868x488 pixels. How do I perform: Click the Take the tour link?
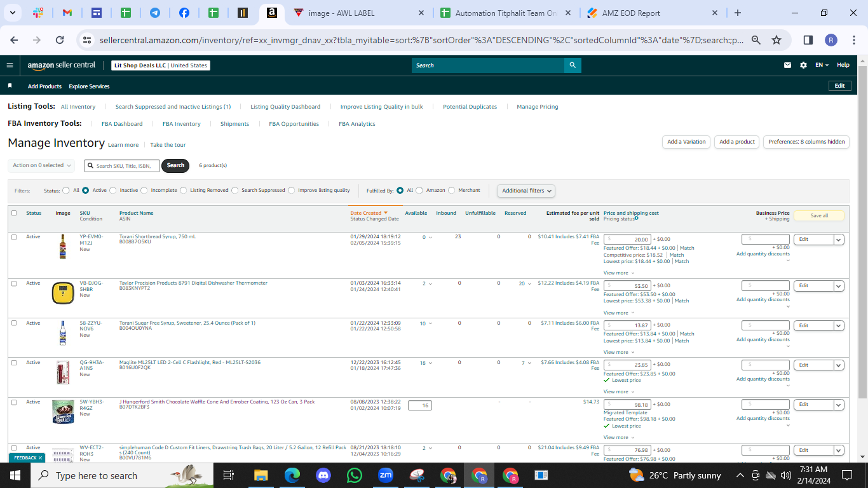click(168, 145)
